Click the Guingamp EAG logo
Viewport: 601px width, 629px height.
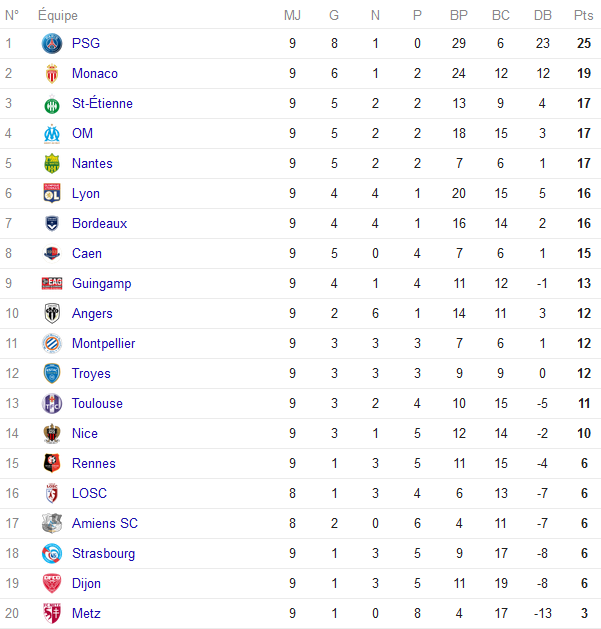click(52, 284)
